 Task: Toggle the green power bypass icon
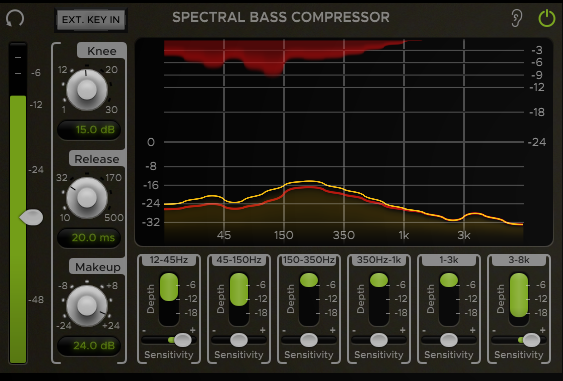(547, 18)
